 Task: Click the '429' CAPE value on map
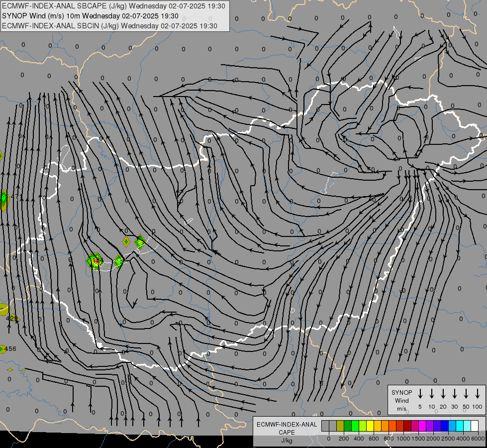[12, 318]
